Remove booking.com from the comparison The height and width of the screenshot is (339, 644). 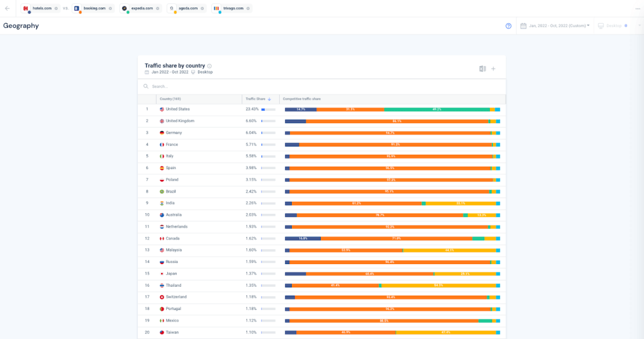(110, 8)
